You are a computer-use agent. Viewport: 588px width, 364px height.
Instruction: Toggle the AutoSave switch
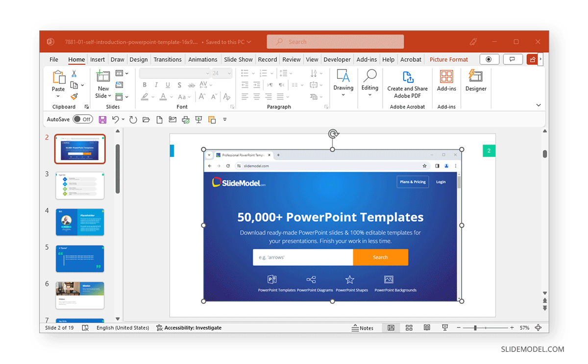pos(82,119)
